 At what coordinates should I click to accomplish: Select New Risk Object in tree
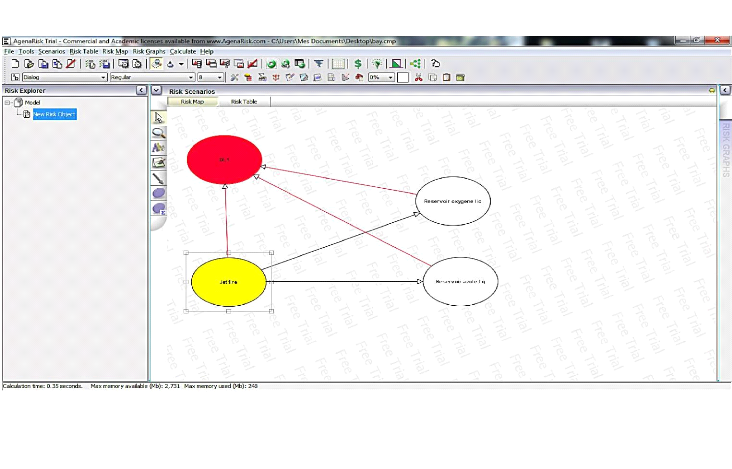coord(54,114)
